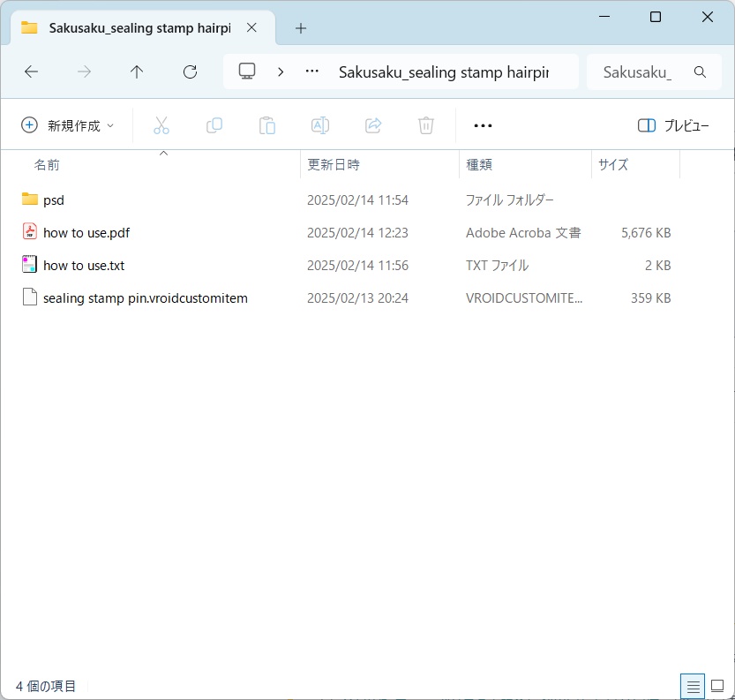Viewport: 735px width, 700px height.
Task: Click the date 2025/02/14 12:23
Action: (x=357, y=233)
